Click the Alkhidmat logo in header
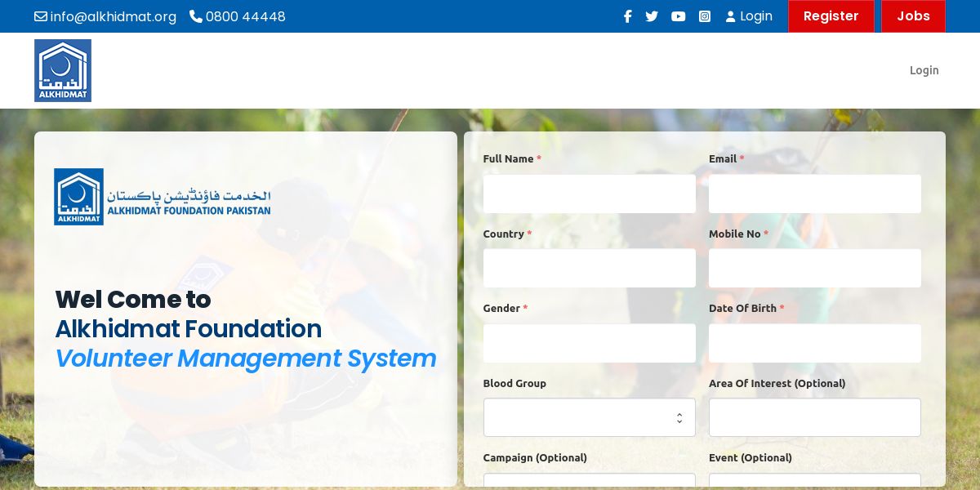980x490 pixels. 63,70
